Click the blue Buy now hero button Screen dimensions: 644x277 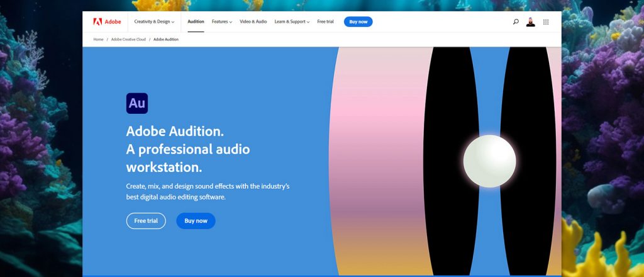[x=196, y=221]
